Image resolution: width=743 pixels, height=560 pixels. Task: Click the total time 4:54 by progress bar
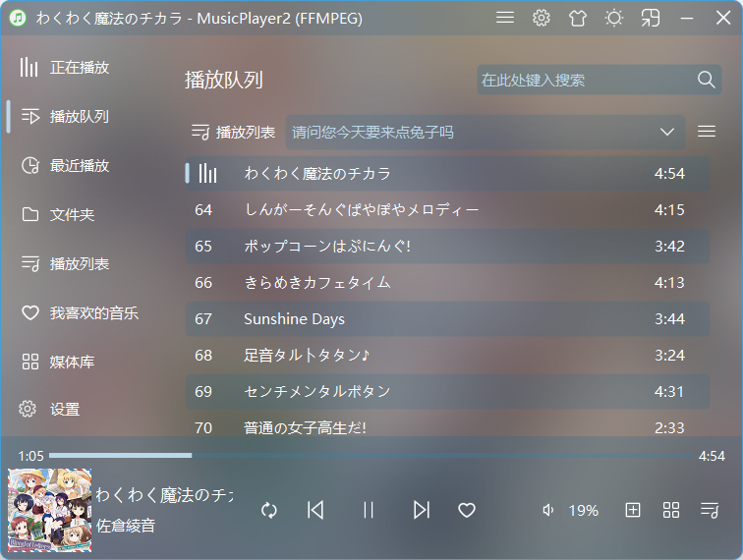point(712,456)
